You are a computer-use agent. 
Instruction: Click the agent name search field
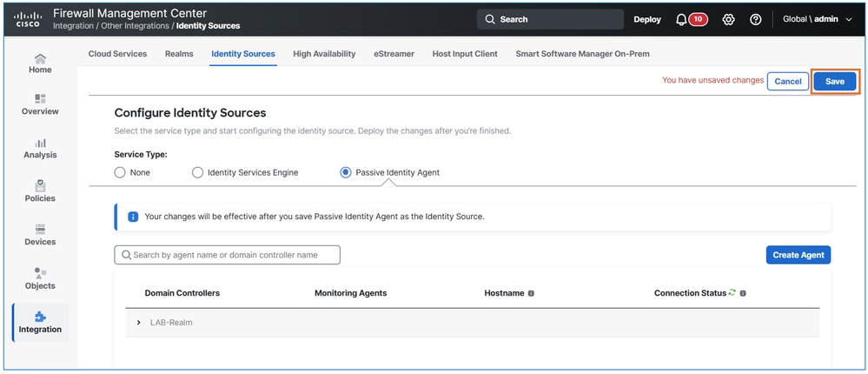[228, 255]
